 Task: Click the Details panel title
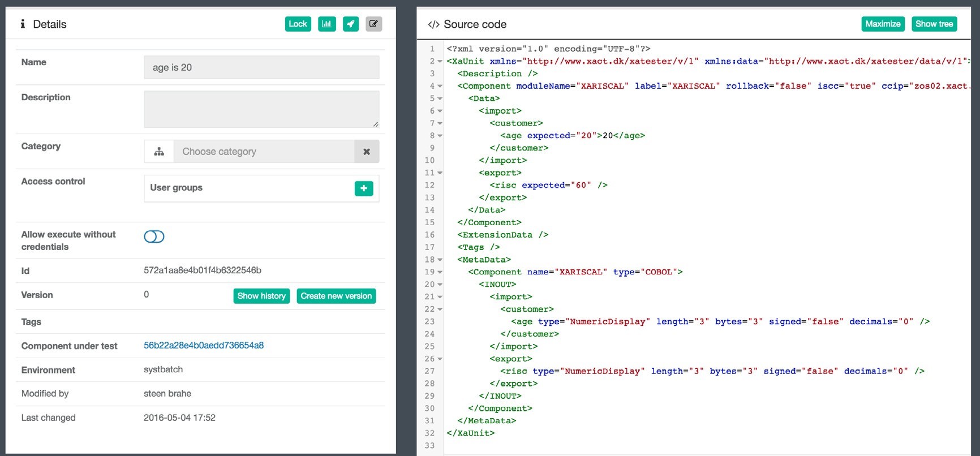coord(49,24)
